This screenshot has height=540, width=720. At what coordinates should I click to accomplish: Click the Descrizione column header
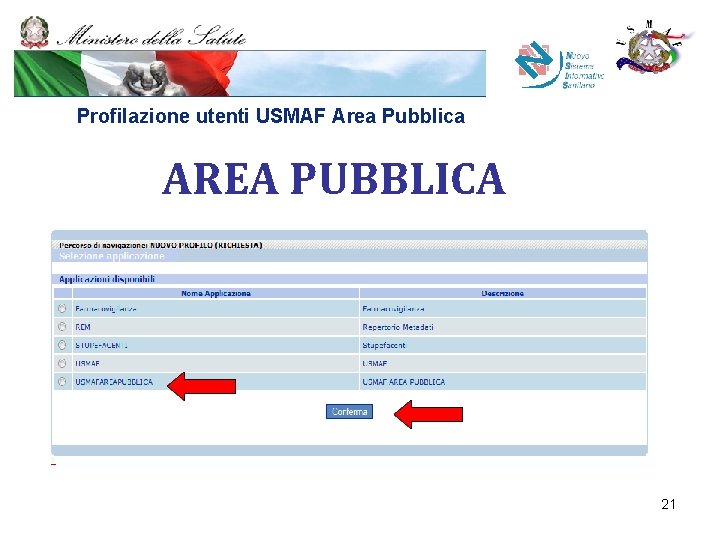point(503,293)
